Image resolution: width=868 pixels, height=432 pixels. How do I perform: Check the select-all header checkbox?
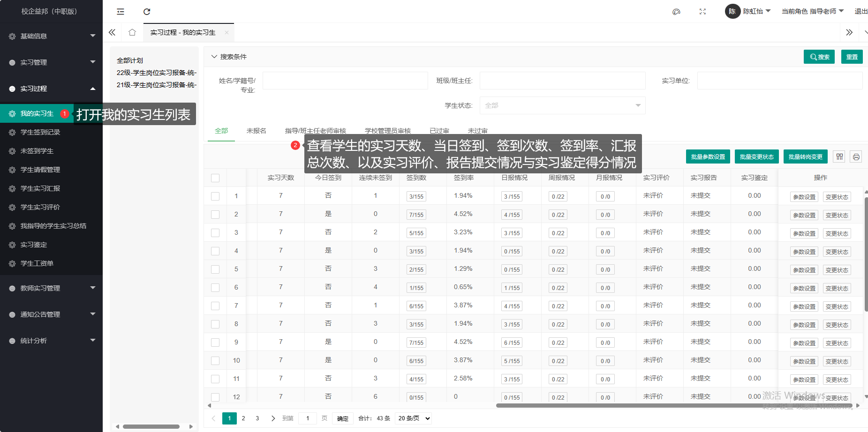click(x=215, y=178)
